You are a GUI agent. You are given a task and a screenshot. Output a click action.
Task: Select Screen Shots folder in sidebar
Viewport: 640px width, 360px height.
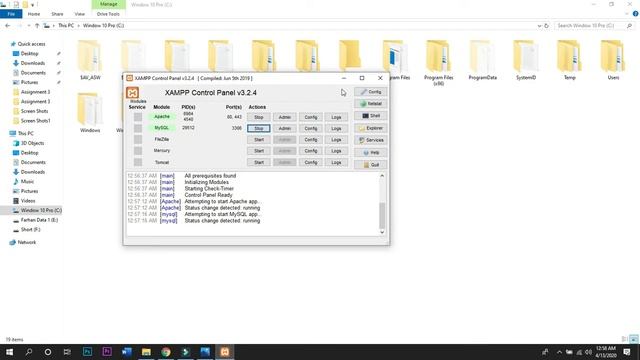click(34, 111)
